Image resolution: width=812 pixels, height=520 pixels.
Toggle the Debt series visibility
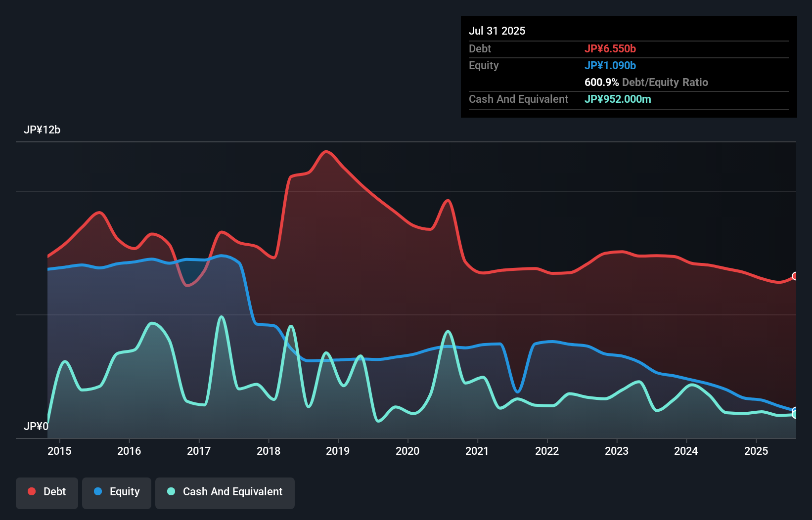(47, 491)
